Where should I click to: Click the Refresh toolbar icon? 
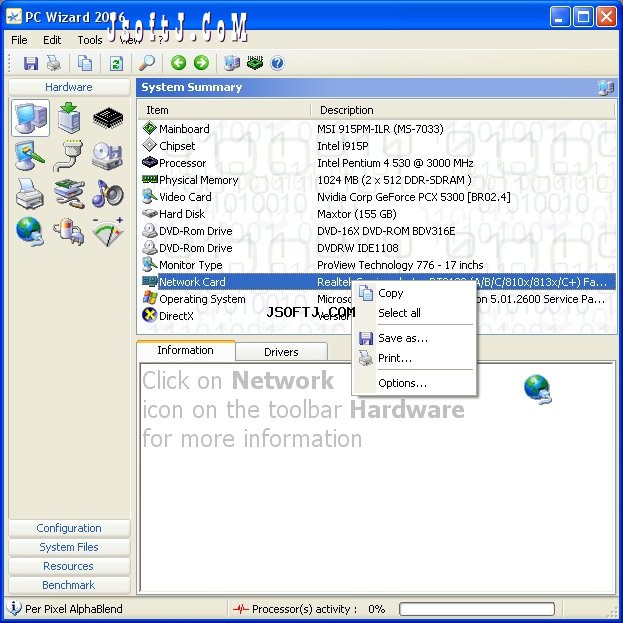116,63
